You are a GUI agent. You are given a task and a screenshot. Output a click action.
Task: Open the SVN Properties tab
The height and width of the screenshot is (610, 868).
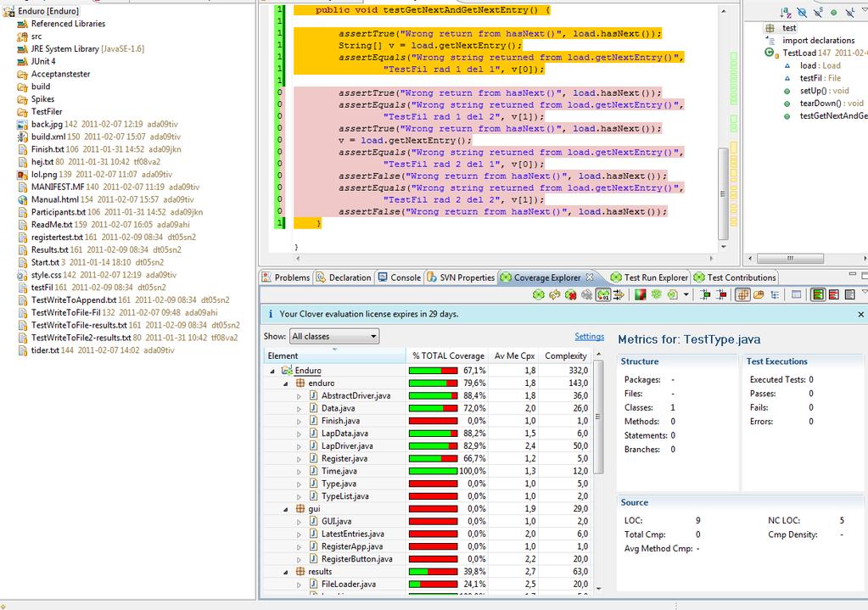click(461, 277)
